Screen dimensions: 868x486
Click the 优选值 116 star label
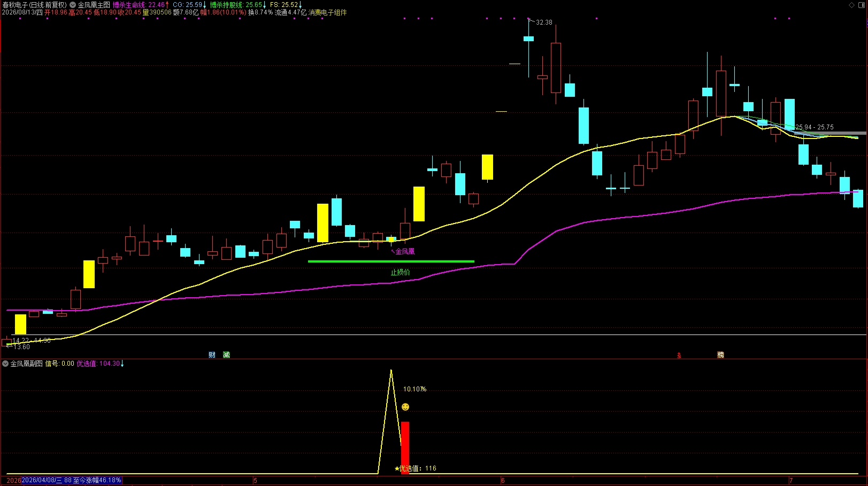416,468
